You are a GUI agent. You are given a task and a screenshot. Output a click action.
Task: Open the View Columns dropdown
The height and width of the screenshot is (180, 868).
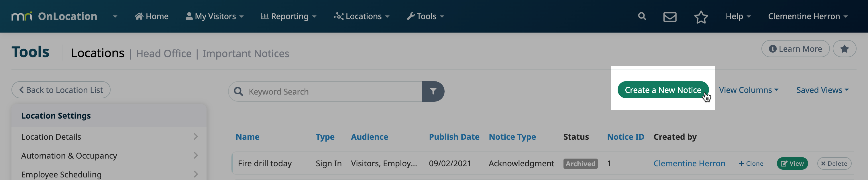(748, 90)
